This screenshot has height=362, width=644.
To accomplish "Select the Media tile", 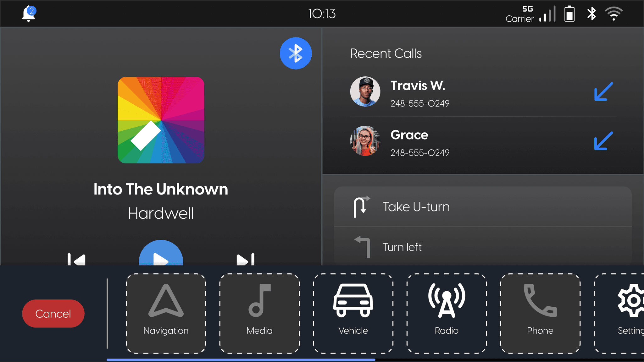I will point(259,313).
